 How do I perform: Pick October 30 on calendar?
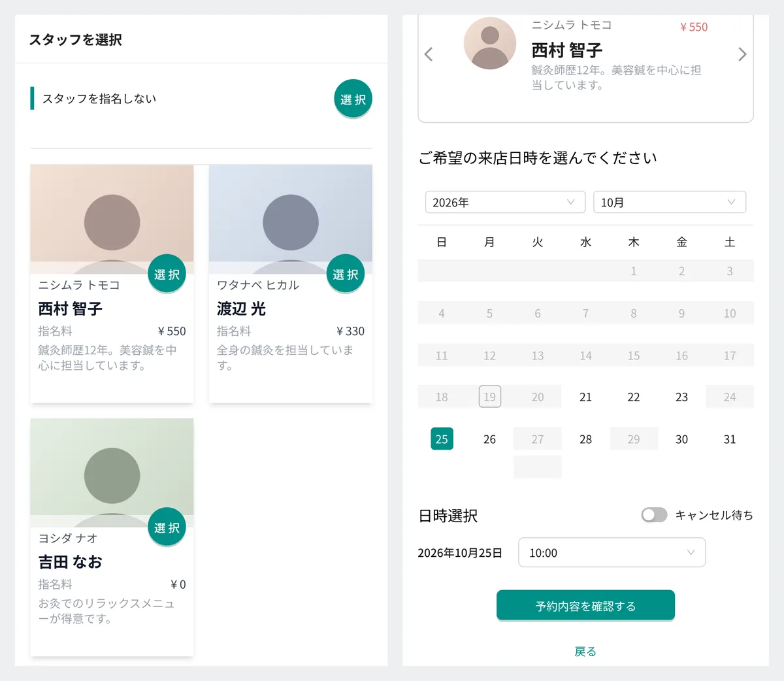pyautogui.click(x=681, y=439)
